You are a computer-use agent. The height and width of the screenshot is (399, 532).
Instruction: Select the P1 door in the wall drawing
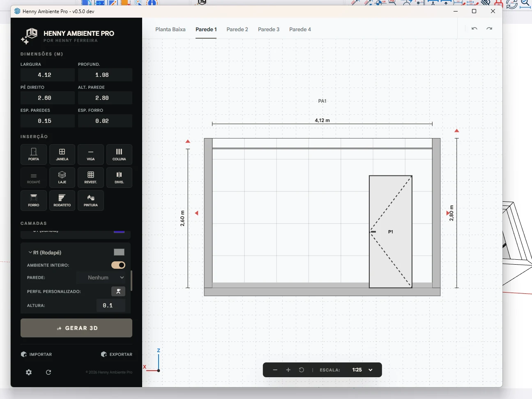391,232
